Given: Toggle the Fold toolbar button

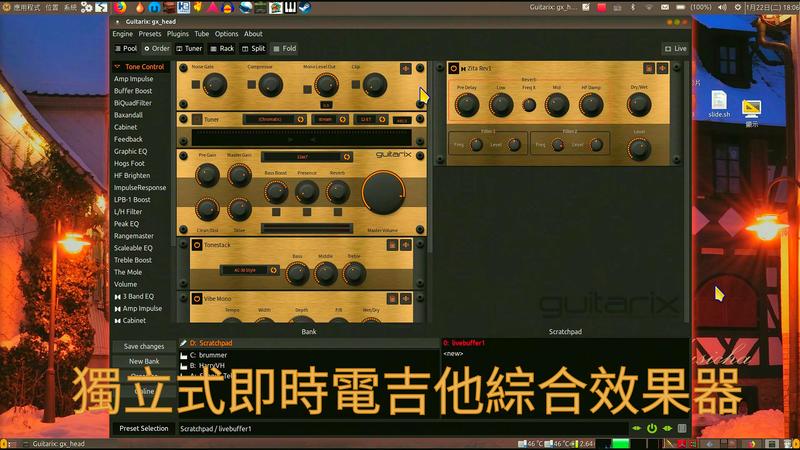Looking at the screenshot, I should pos(285,48).
